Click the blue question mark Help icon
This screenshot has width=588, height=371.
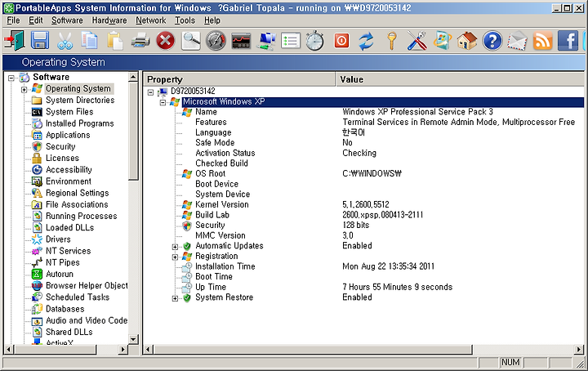pos(492,41)
